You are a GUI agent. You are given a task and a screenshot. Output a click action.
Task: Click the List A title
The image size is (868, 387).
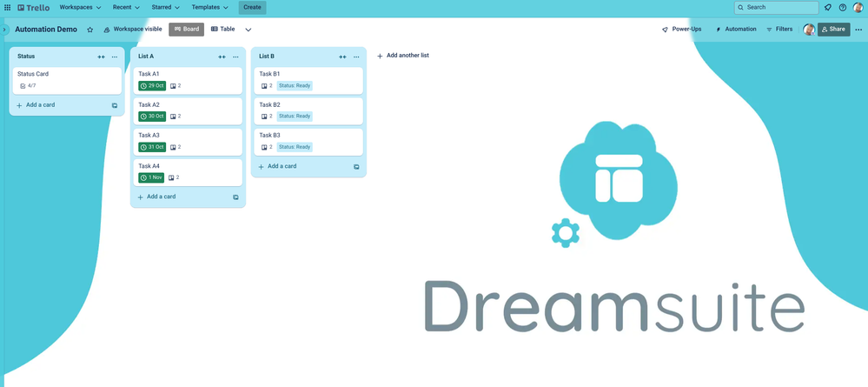pos(146,57)
